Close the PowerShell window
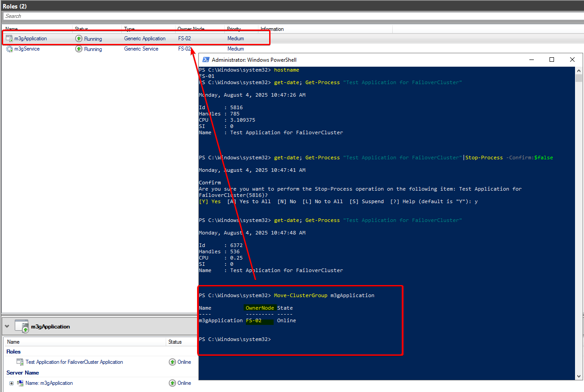 coord(572,60)
